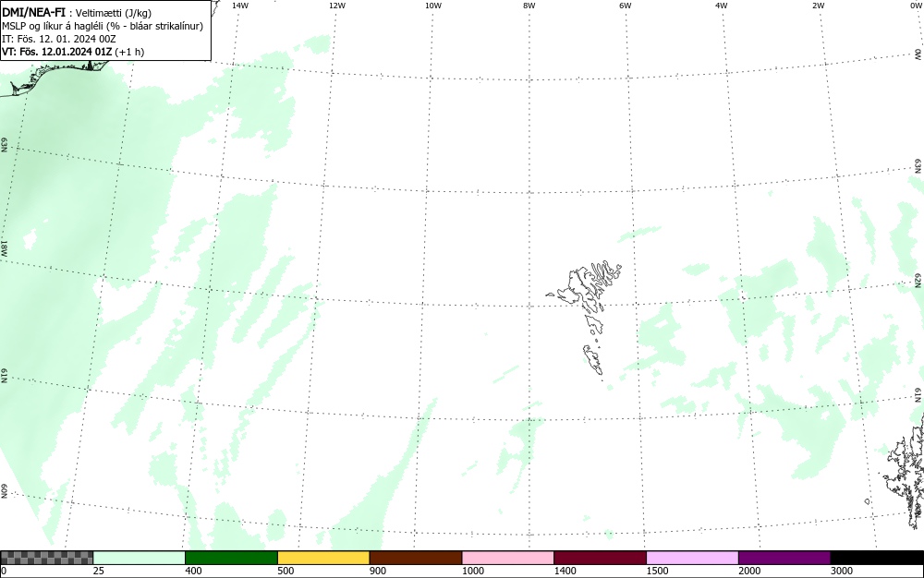Pick the purple 2000–3000 legend swatch

point(784,558)
